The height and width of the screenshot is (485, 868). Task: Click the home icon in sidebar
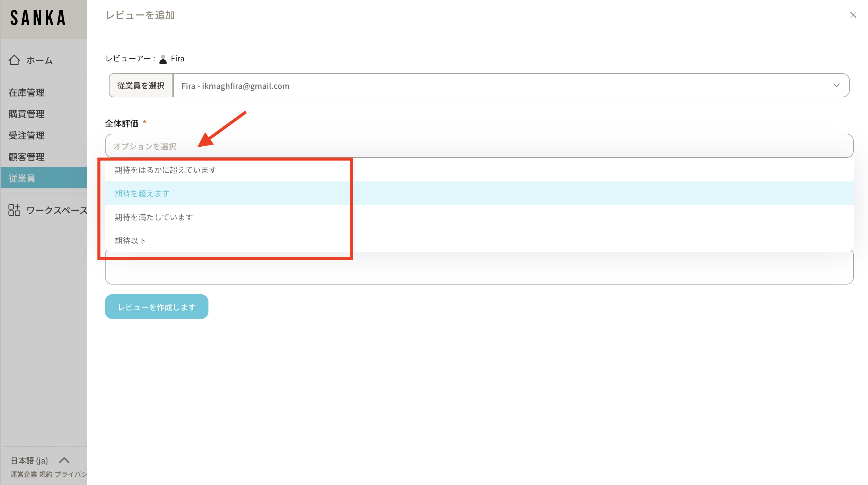[14, 60]
